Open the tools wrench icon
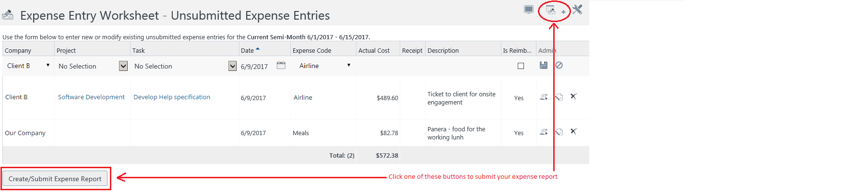868x196 pixels. tap(577, 10)
